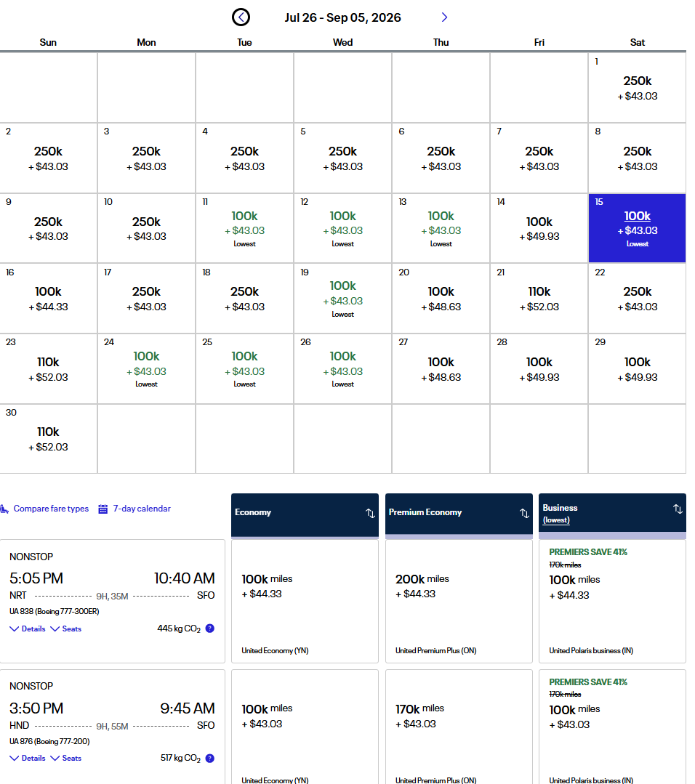
Task: Select August 19 lowest fare date
Action: pos(342,298)
